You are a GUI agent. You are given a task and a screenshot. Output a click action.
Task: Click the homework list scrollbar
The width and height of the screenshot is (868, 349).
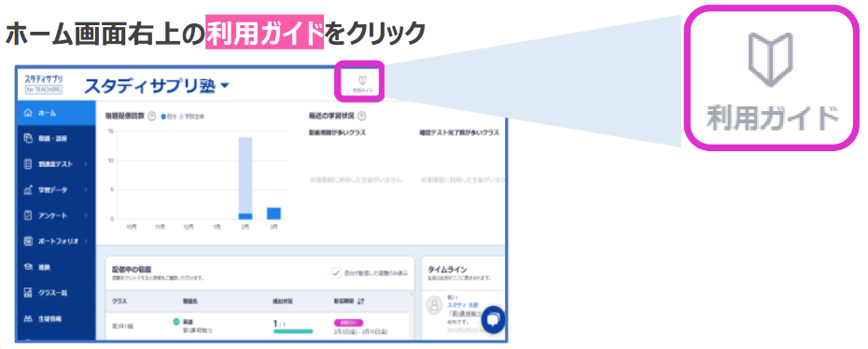(x=412, y=315)
